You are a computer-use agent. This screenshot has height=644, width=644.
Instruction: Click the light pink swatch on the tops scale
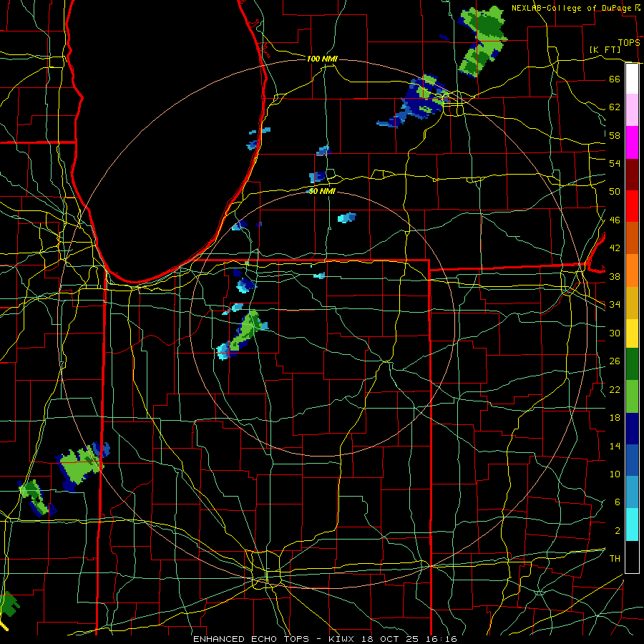632,109
